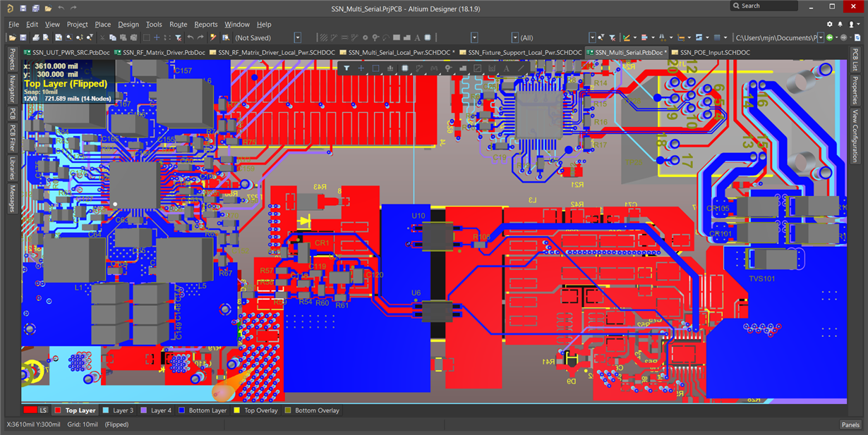Screen dimensions: 868x435
Task: Open the Tools menu
Action: (x=154, y=24)
